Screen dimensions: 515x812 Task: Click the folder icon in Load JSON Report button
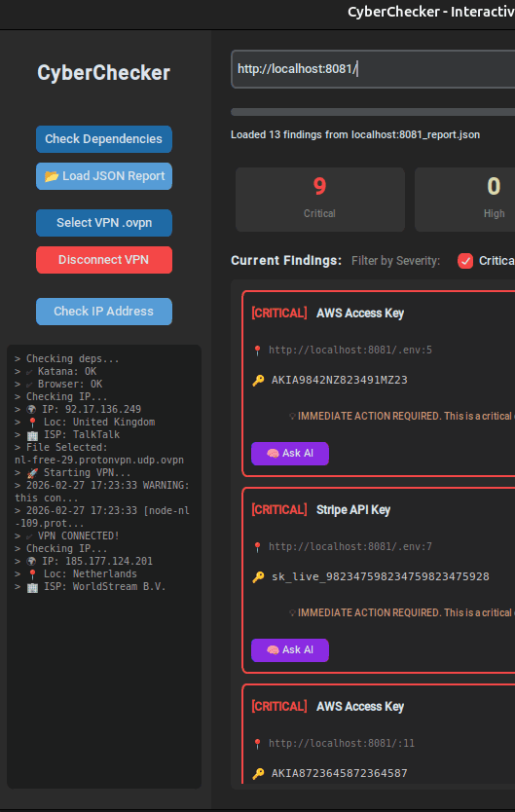click(x=52, y=176)
